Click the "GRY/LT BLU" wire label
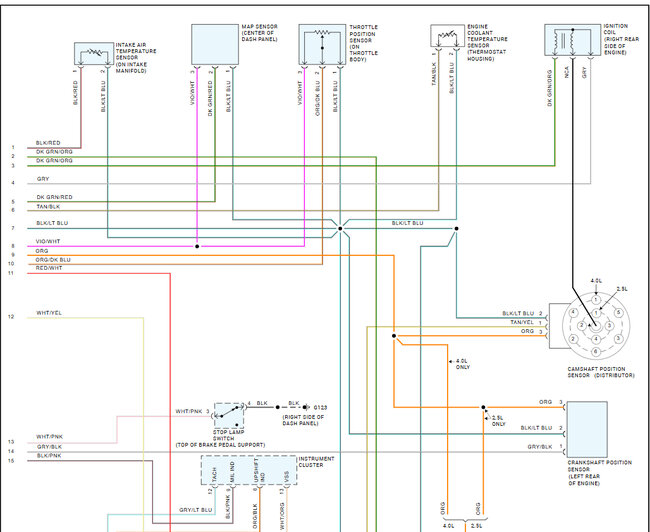The width and height of the screenshot is (650, 532). point(195,510)
